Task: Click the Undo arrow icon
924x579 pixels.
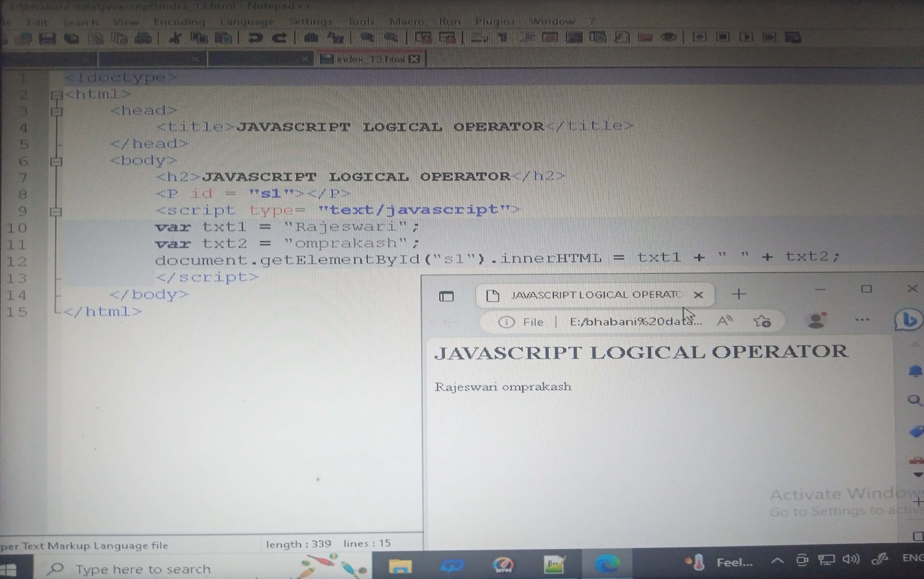Action: pos(255,37)
